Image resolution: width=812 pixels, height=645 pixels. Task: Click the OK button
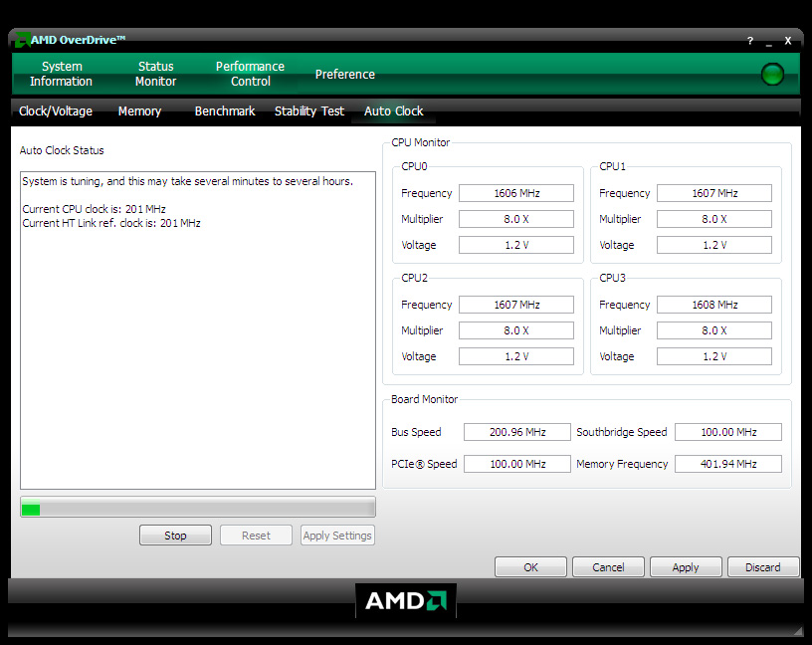tap(531, 567)
